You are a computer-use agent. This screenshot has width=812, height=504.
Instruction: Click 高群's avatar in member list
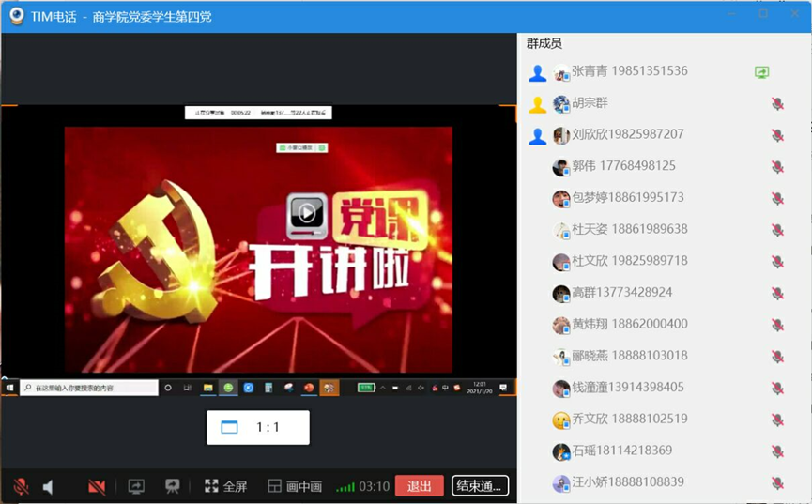tap(561, 294)
